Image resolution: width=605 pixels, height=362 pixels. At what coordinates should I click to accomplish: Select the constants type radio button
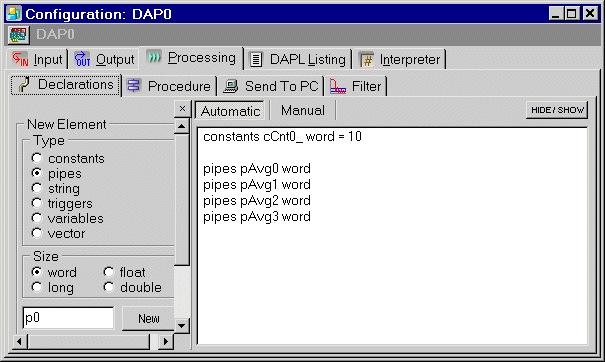click(x=37, y=158)
